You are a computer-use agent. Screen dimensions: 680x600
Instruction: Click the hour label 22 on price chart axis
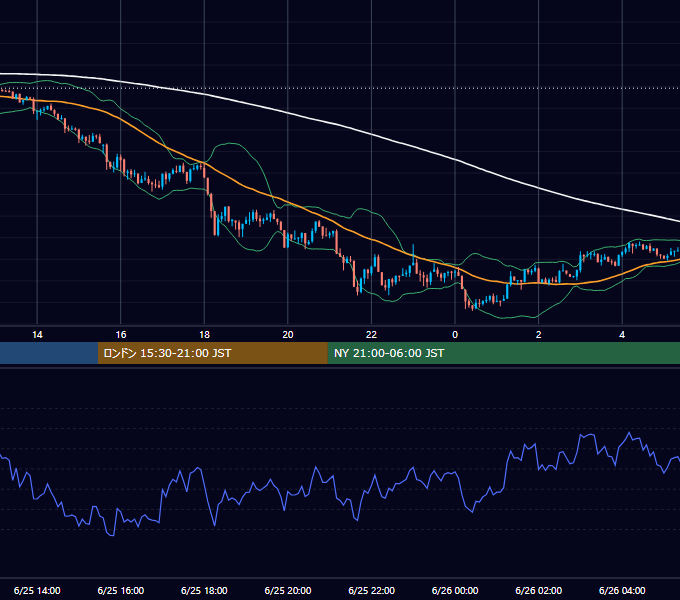pos(371,335)
